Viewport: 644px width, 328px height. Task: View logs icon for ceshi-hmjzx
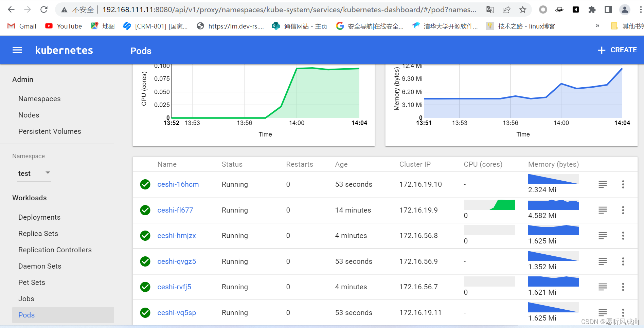[603, 236]
